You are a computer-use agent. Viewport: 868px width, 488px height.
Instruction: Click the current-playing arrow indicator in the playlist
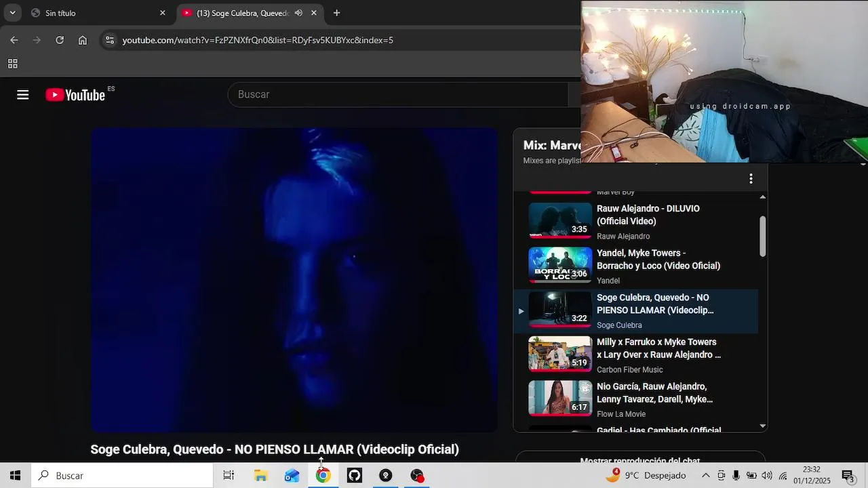pos(521,311)
